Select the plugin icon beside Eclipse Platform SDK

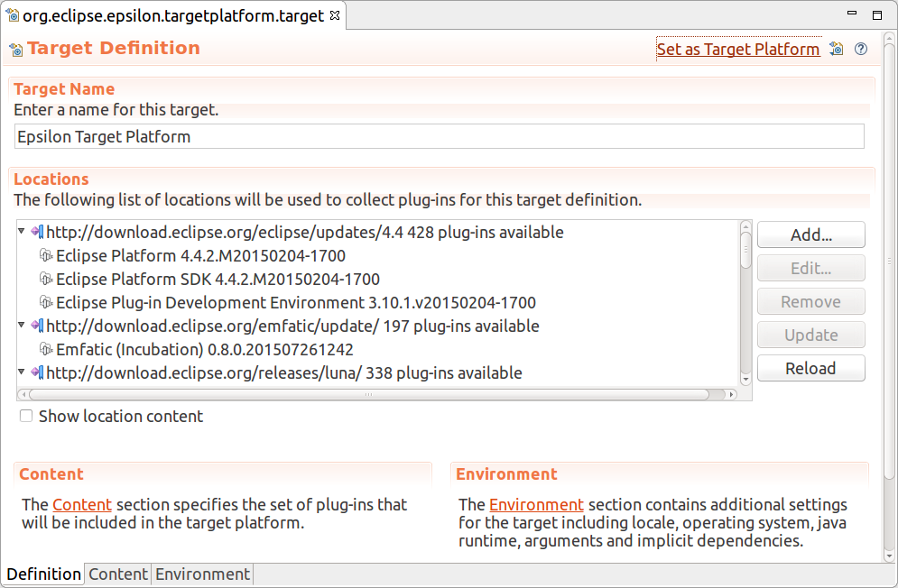(46, 279)
